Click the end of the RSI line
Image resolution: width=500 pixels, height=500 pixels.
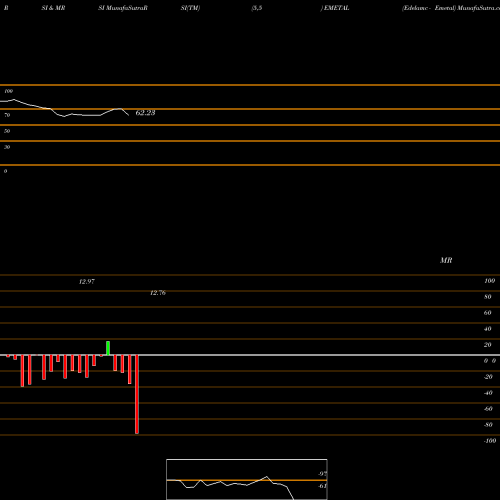click(x=129, y=115)
